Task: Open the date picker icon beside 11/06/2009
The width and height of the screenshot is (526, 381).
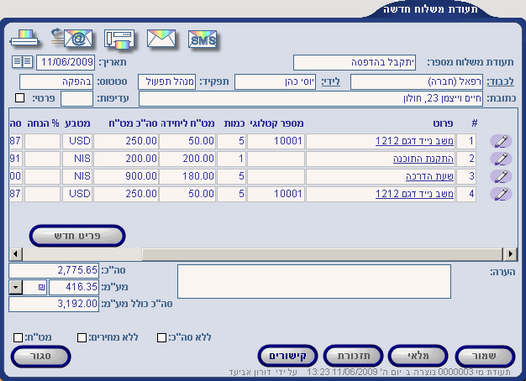Action: click(22, 62)
